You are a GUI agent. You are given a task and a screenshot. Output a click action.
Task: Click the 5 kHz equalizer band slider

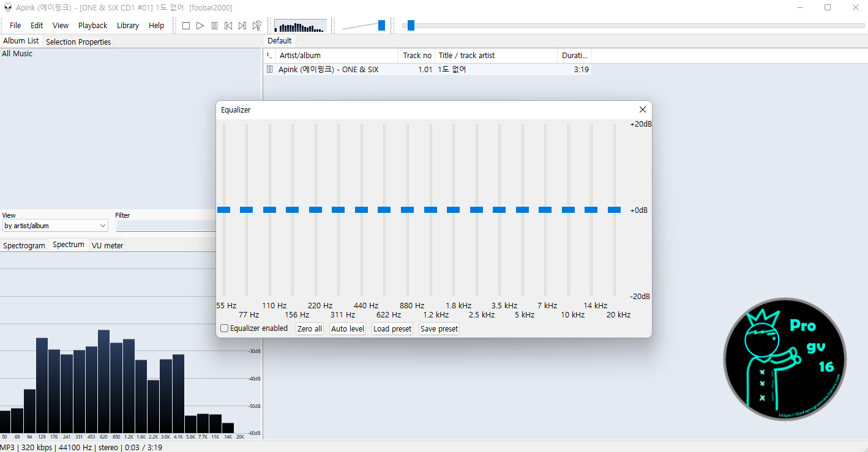(x=523, y=210)
